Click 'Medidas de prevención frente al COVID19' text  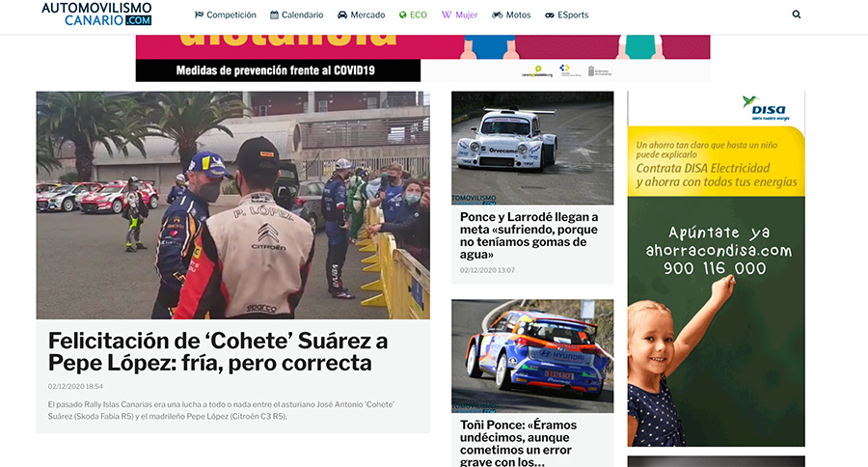(x=276, y=70)
